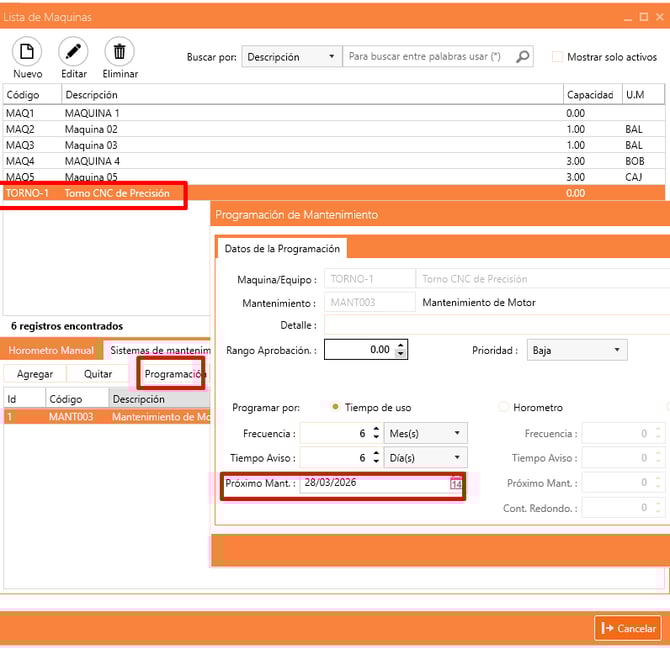Increase the Frecuencia stepper value
The image size is (670, 649).
(x=376, y=430)
